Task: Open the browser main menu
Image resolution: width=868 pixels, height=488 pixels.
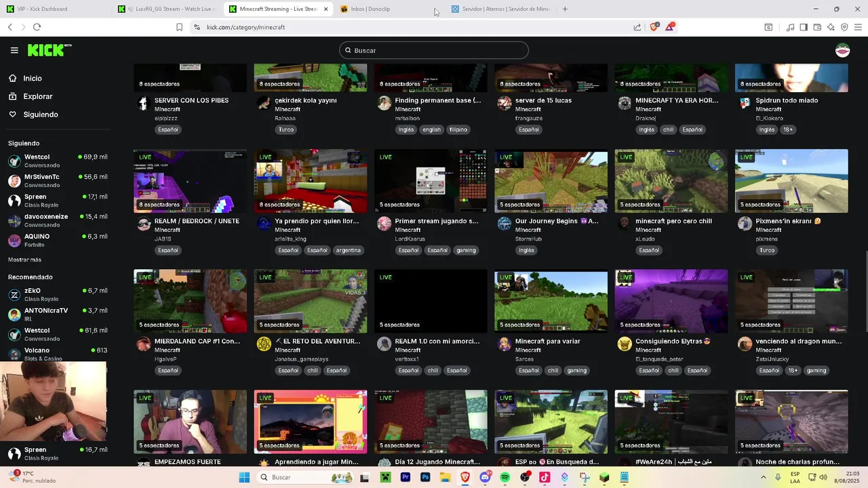Action: click(858, 27)
